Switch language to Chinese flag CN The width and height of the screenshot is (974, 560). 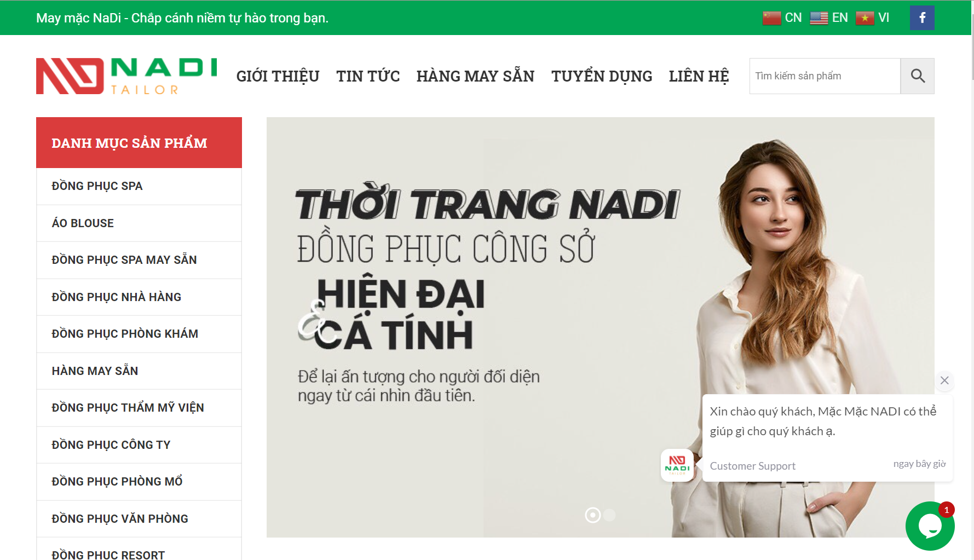coord(782,18)
